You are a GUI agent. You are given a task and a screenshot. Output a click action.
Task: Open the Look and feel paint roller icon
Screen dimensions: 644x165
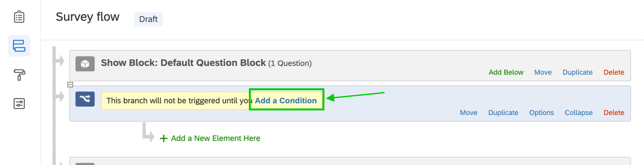click(x=19, y=75)
